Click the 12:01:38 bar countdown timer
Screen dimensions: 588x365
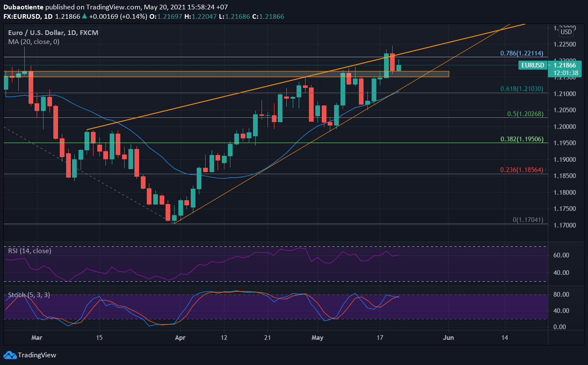pyautogui.click(x=566, y=73)
